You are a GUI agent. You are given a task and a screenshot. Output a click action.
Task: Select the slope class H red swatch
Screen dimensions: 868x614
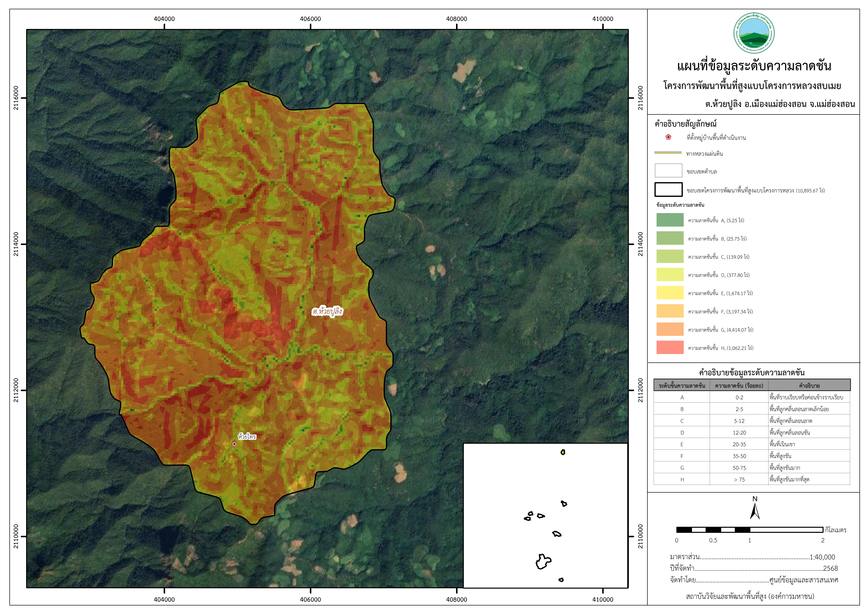pyautogui.click(x=670, y=347)
